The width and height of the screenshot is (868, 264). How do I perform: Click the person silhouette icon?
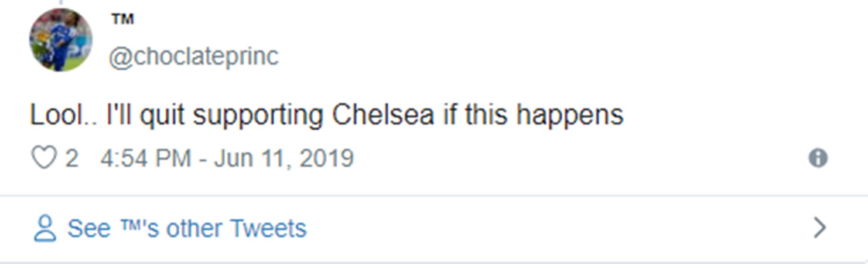[45, 229]
